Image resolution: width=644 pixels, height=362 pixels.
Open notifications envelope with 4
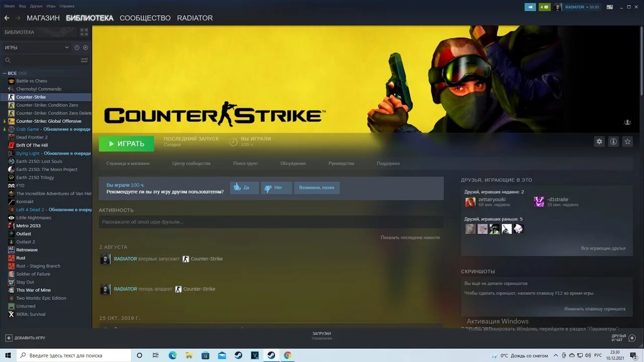545,7
